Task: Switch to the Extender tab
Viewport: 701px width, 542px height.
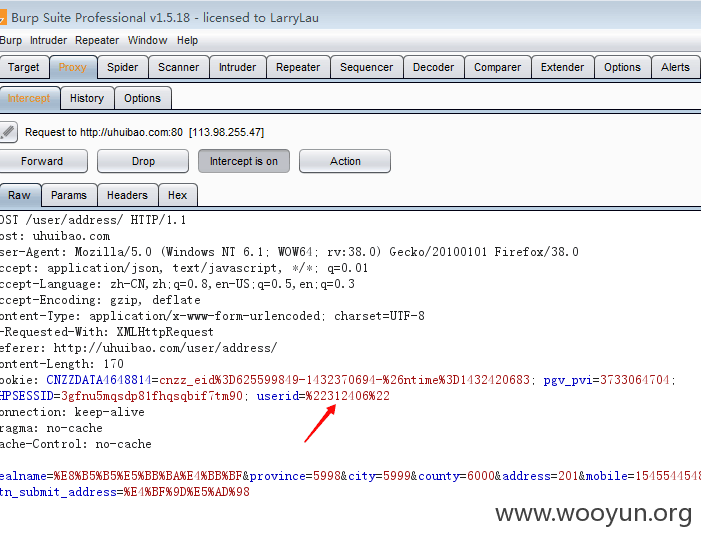Action: 562,68
